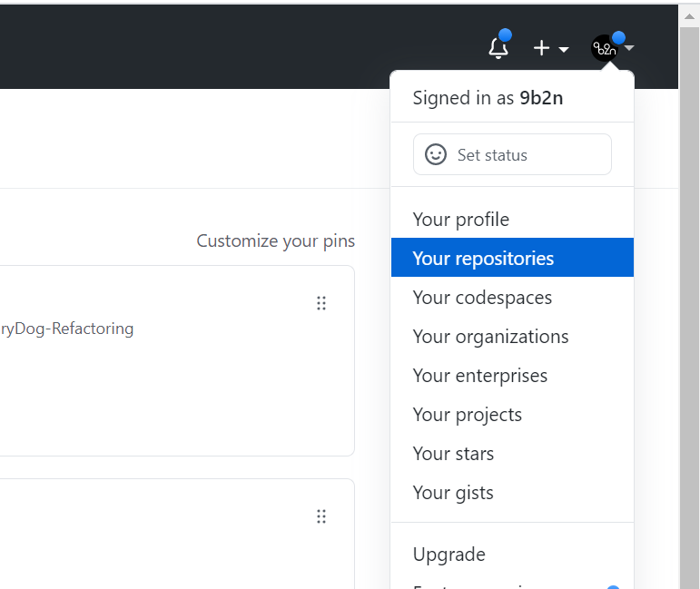Viewport: 700px width, 589px height.
Task: Click the 'Signed in as 9b2n' text
Action: (x=488, y=98)
